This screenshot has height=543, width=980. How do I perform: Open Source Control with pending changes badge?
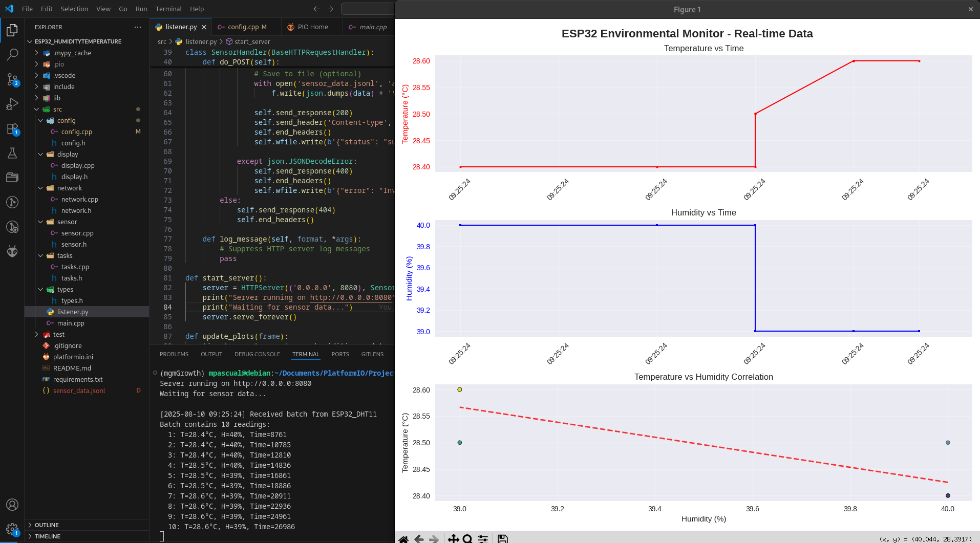pyautogui.click(x=12, y=79)
